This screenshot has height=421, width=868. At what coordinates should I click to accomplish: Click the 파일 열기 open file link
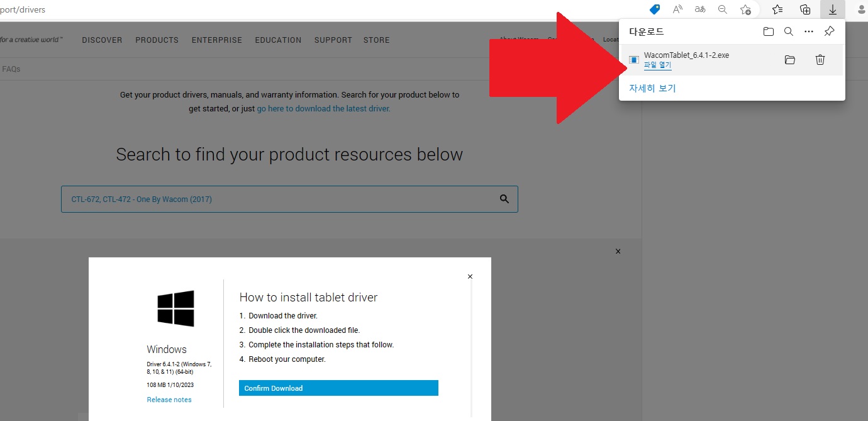click(657, 65)
